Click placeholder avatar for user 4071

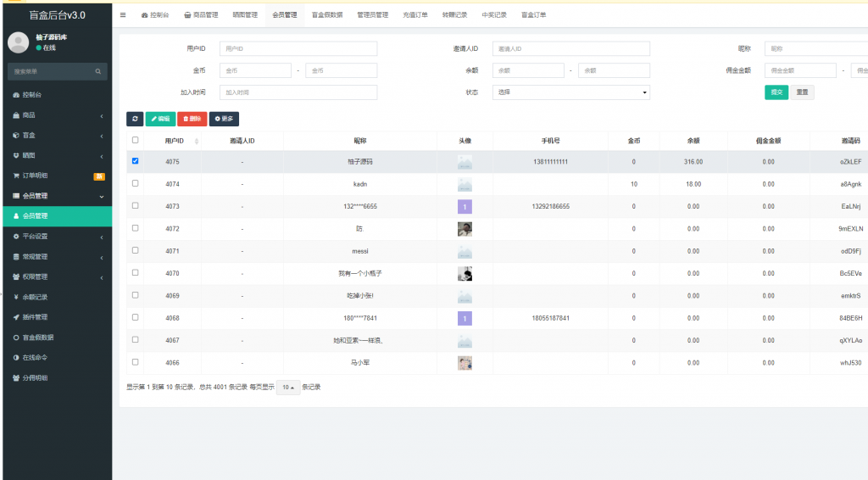click(465, 251)
